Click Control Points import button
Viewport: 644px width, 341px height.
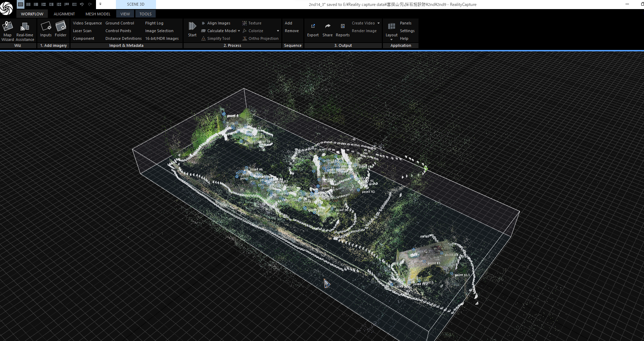tap(118, 31)
